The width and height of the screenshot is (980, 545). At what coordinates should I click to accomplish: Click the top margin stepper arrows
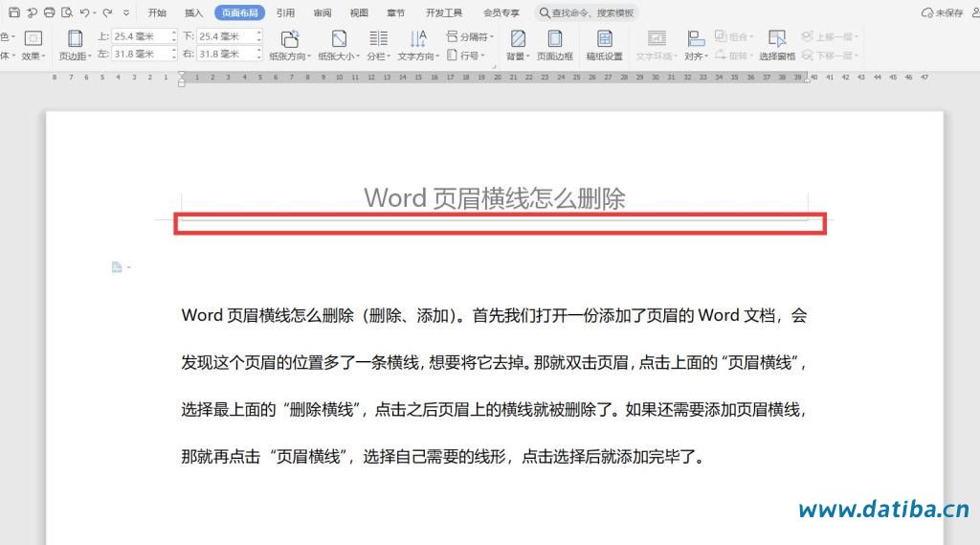[x=174, y=36]
